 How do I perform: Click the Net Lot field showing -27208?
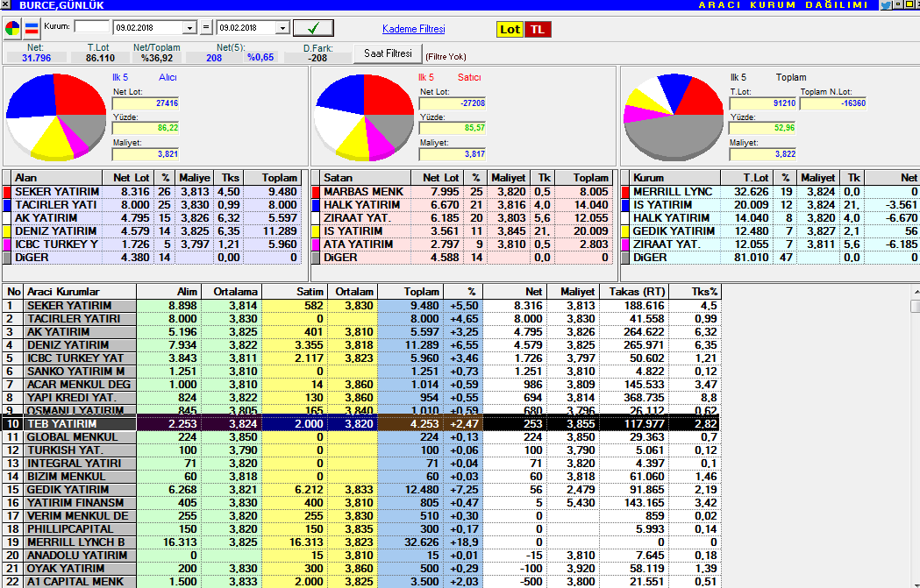[x=453, y=103]
